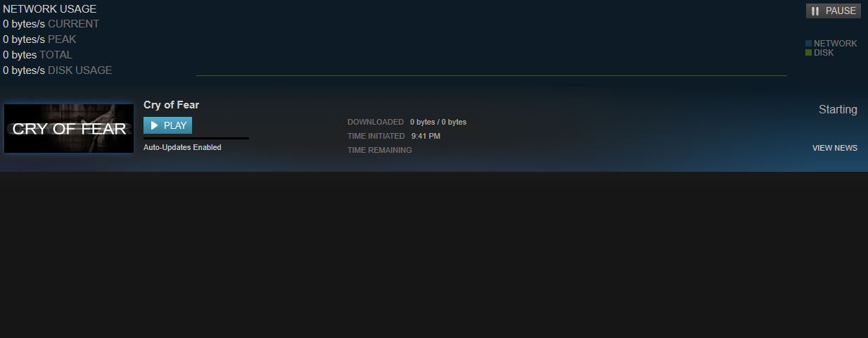Click the Auto-Updates Enabled text
The height and width of the screenshot is (338, 868).
(182, 147)
